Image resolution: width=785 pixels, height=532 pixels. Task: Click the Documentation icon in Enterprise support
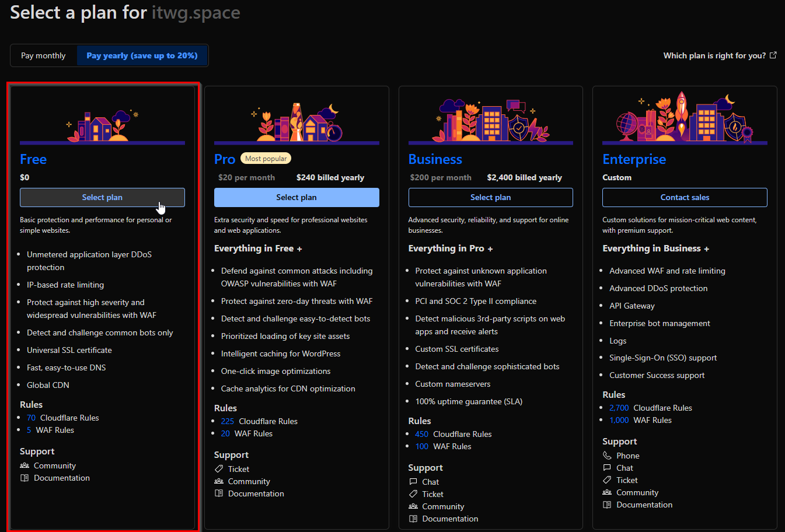(607, 505)
